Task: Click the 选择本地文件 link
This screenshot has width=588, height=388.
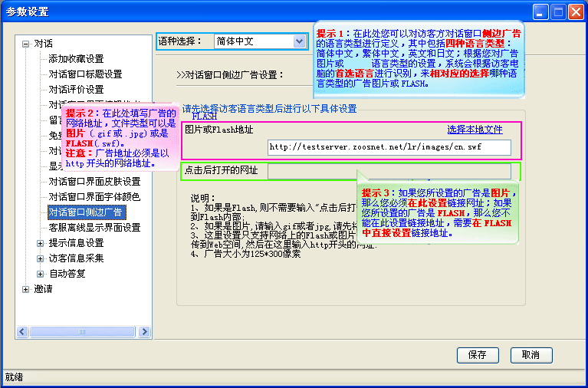Action: [x=475, y=130]
